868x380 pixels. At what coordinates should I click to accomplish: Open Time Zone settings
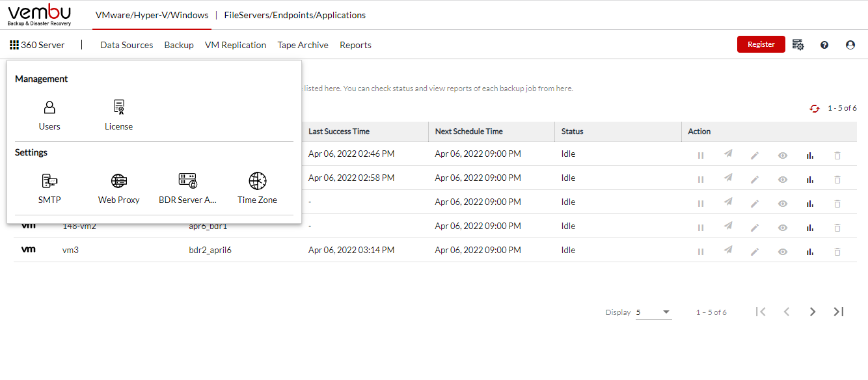(x=258, y=181)
